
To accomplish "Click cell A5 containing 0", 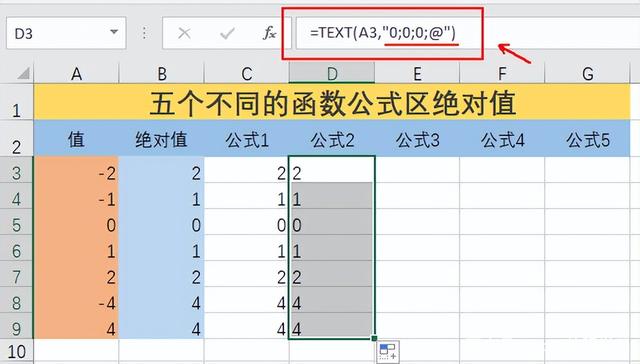I will coord(76,222).
